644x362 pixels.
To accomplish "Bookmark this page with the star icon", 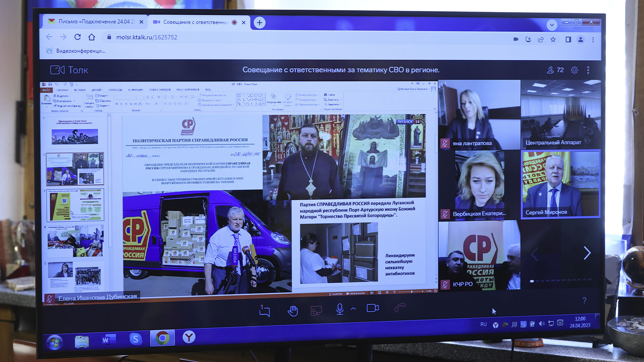I will click(553, 39).
